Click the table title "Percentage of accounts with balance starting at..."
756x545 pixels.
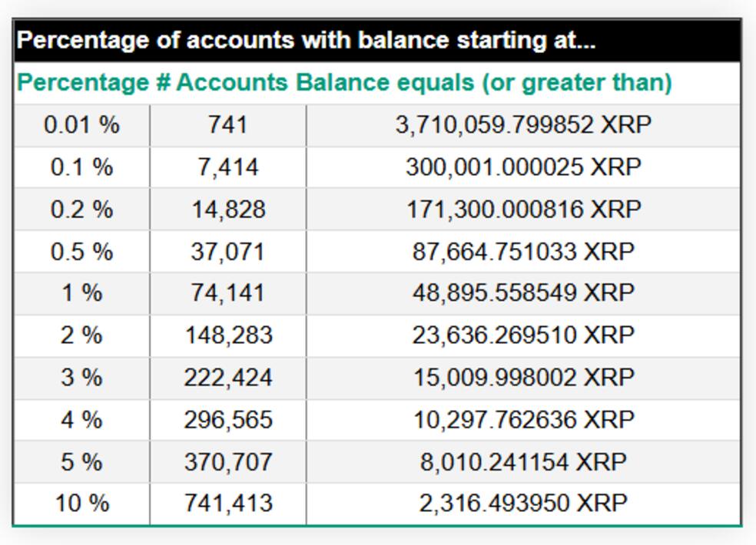coord(306,41)
